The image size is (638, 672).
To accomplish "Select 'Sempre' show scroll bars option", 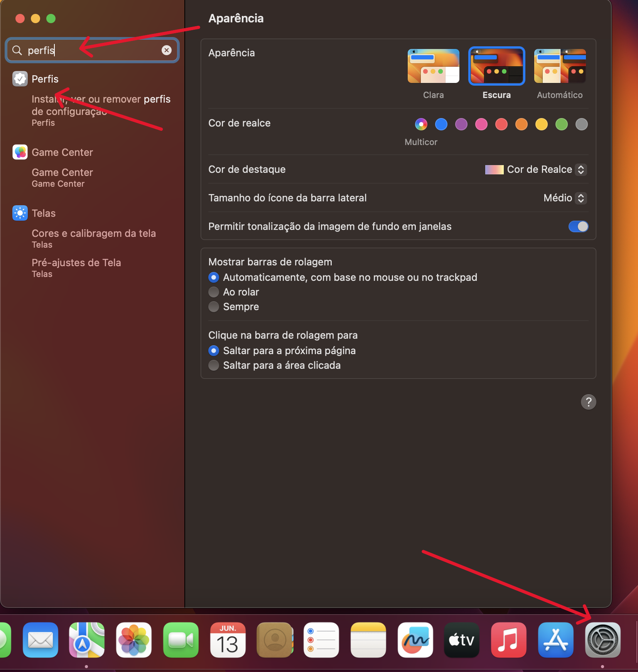I will [214, 307].
